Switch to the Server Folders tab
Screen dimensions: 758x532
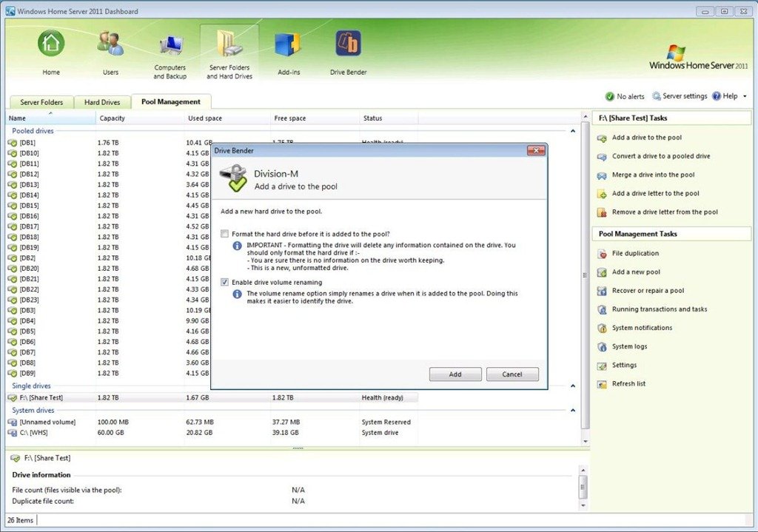(41, 102)
